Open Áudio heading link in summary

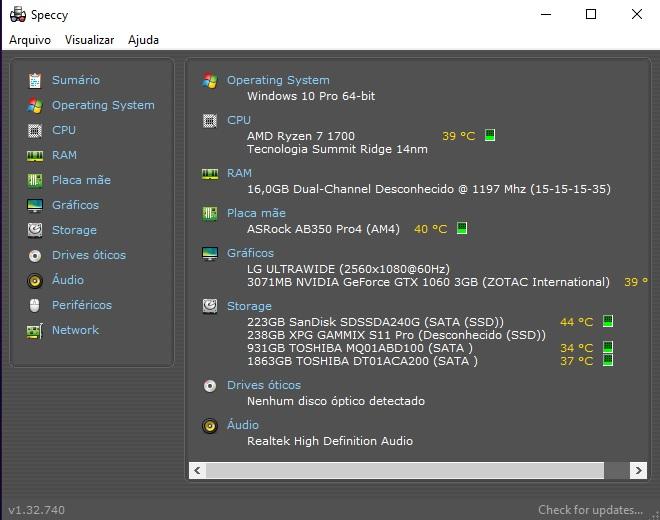pos(243,425)
